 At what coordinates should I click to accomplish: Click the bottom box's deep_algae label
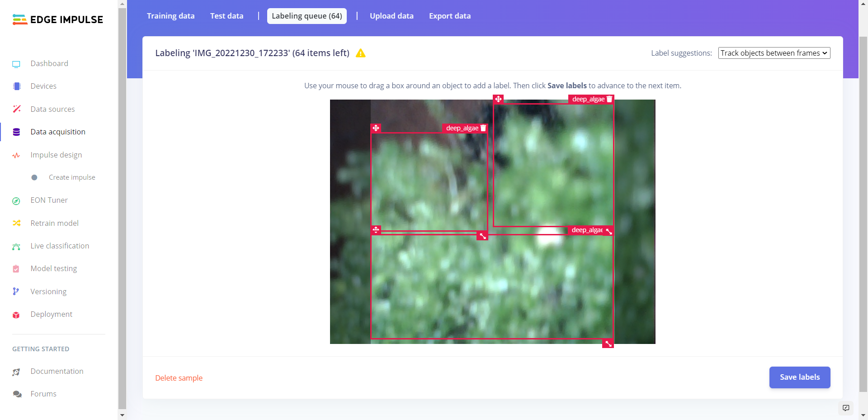point(587,230)
